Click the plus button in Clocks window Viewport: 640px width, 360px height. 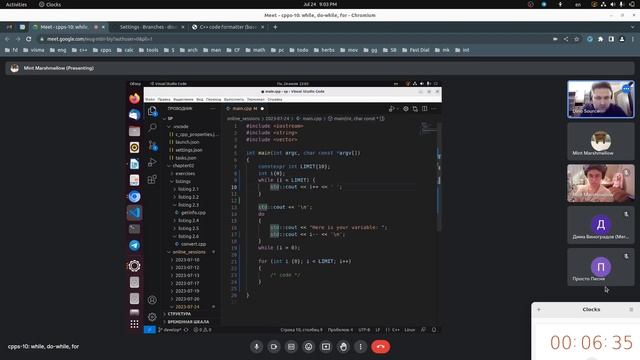539,309
